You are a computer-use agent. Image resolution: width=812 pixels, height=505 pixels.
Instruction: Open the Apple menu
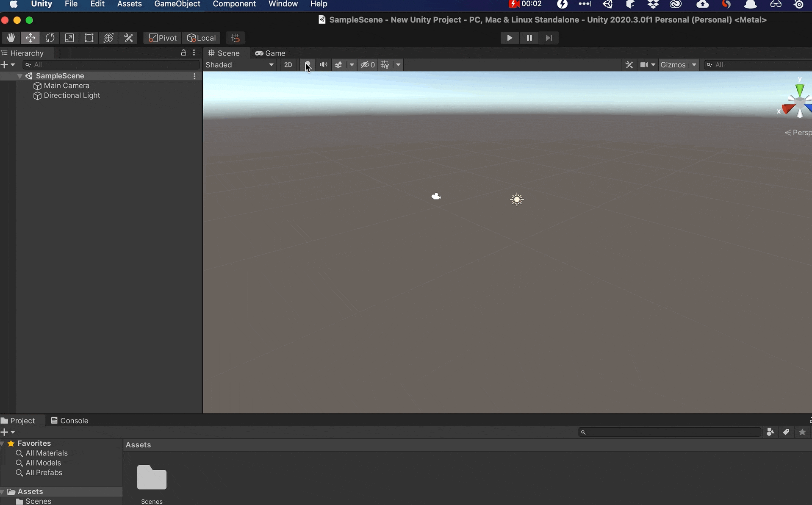14,4
